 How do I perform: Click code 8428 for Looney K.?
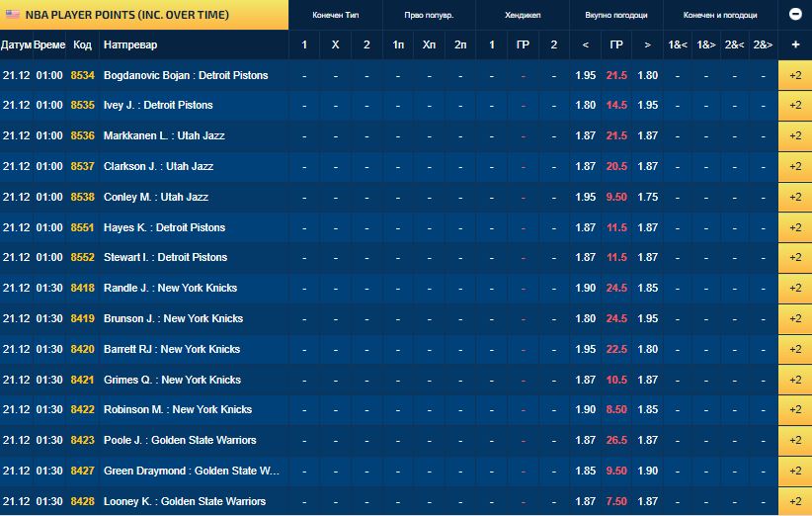[83, 501]
